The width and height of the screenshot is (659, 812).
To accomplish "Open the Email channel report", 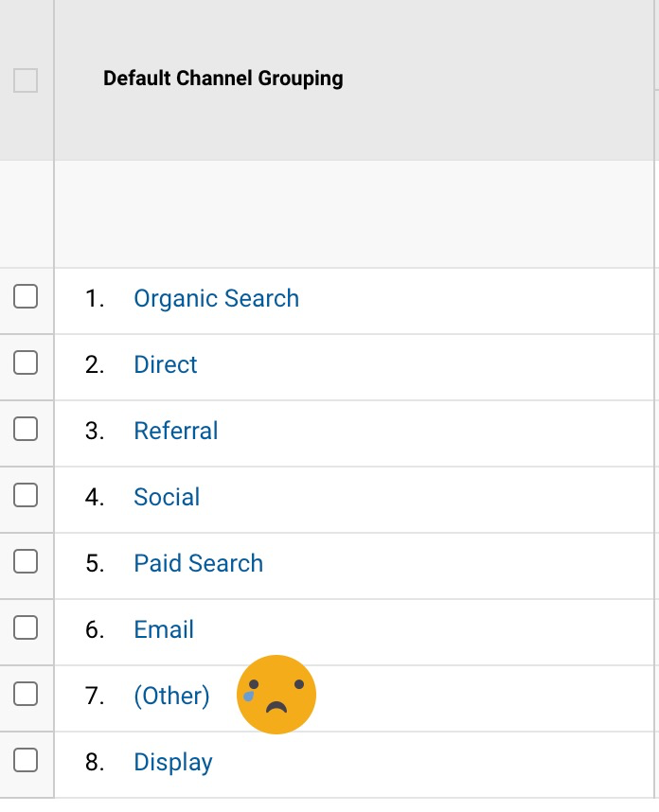I will click(163, 629).
